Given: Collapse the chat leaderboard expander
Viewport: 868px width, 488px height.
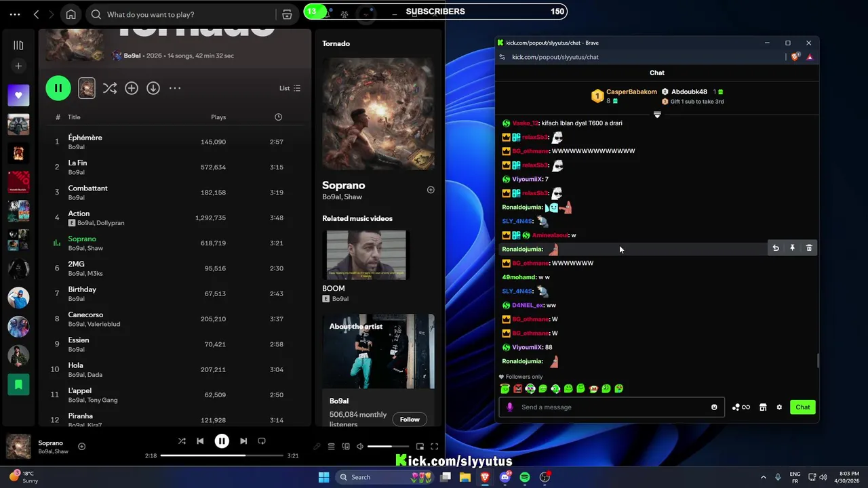Looking at the screenshot, I should [657, 115].
